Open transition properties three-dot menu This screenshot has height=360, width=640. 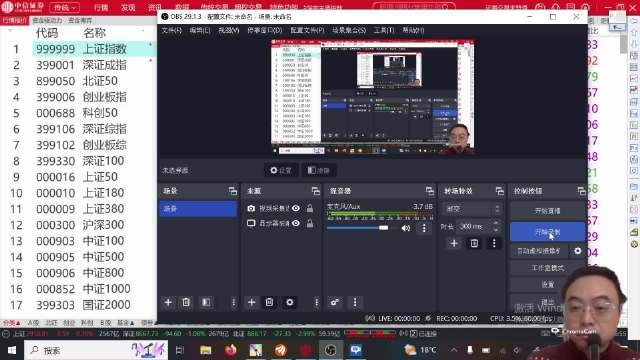(x=494, y=244)
